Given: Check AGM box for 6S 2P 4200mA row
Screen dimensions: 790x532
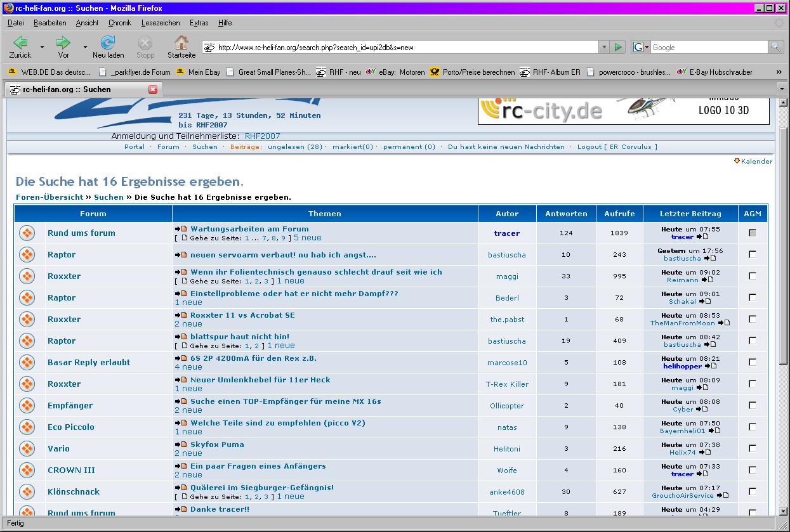Looking at the screenshot, I should [x=753, y=362].
